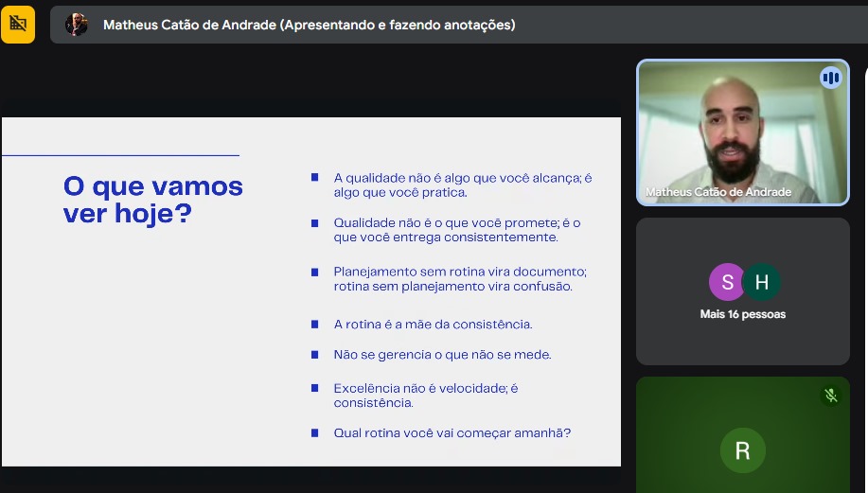Click the blue horizontal line above the slide title

tap(119, 155)
